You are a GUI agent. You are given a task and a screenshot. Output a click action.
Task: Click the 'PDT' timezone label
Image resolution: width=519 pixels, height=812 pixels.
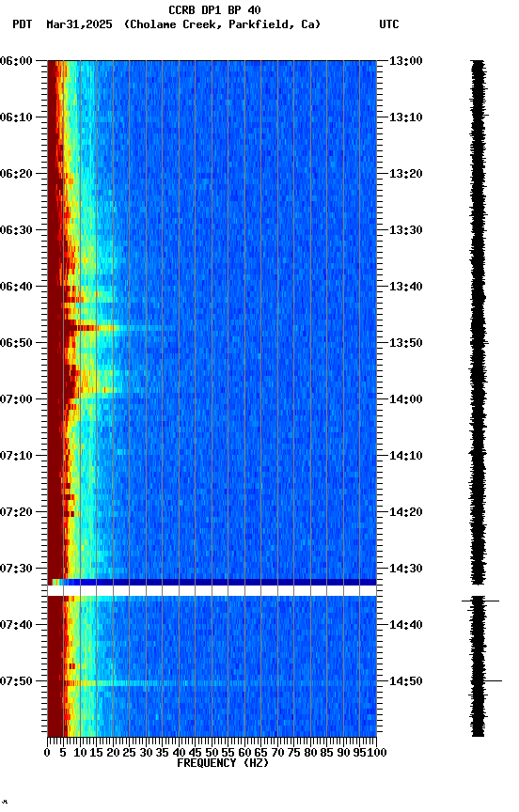[x=23, y=24]
